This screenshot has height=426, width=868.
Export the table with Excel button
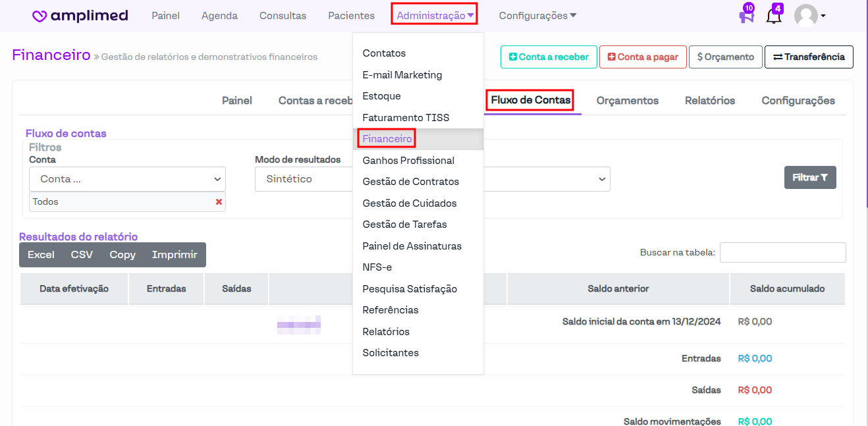tap(41, 255)
